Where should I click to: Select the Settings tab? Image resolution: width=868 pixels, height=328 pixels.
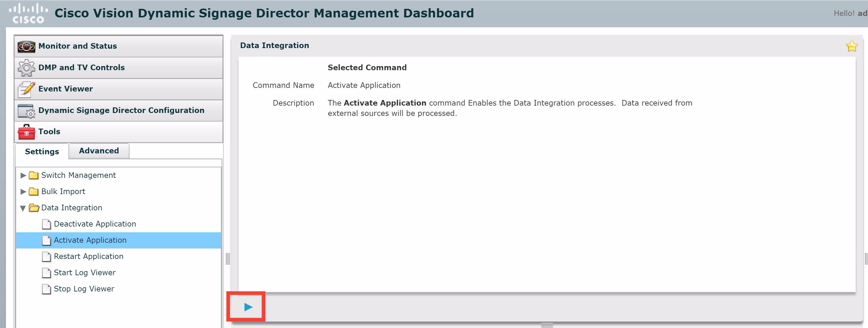[x=42, y=152]
